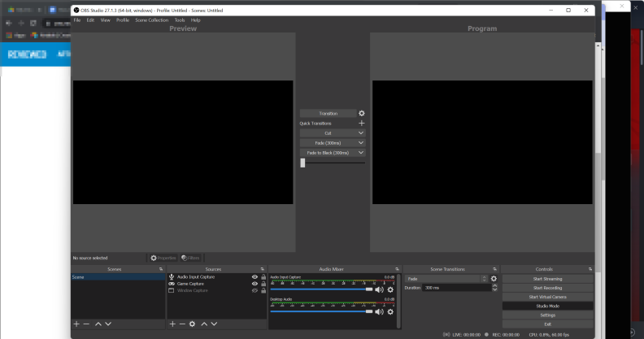The width and height of the screenshot is (644, 339).
Task: Click the Audio Input Capture volume slider
Action: point(321,289)
